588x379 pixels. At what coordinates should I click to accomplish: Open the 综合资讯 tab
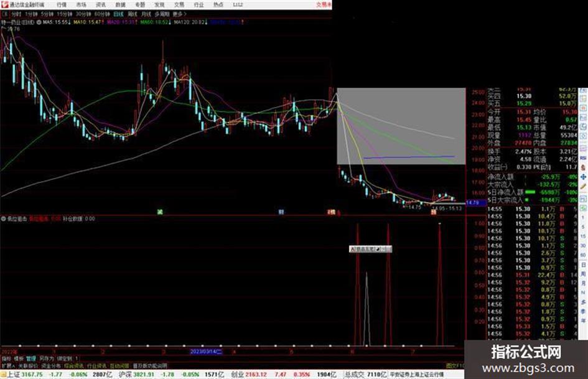pyautogui.click(x=74, y=365)
